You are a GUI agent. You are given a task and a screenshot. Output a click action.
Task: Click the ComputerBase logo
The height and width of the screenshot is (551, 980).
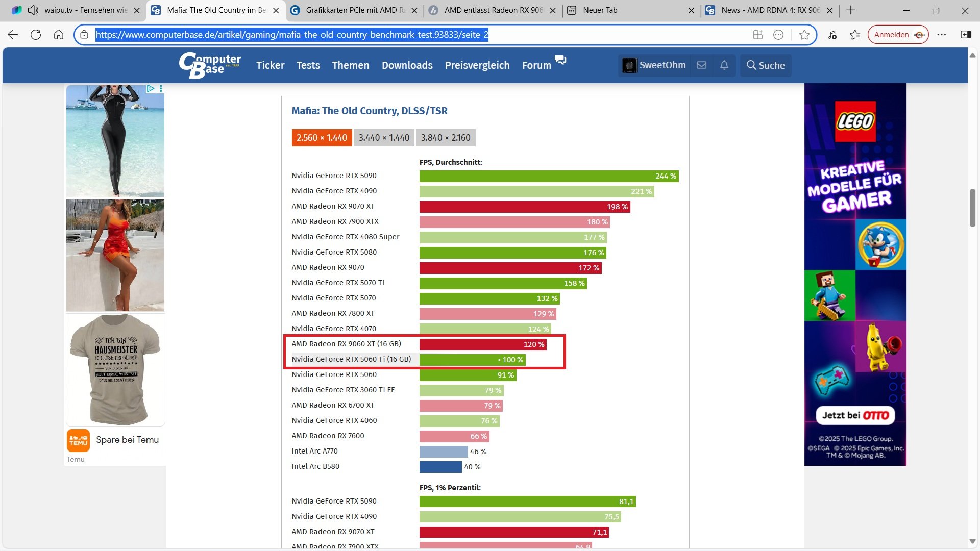point(210,65)
